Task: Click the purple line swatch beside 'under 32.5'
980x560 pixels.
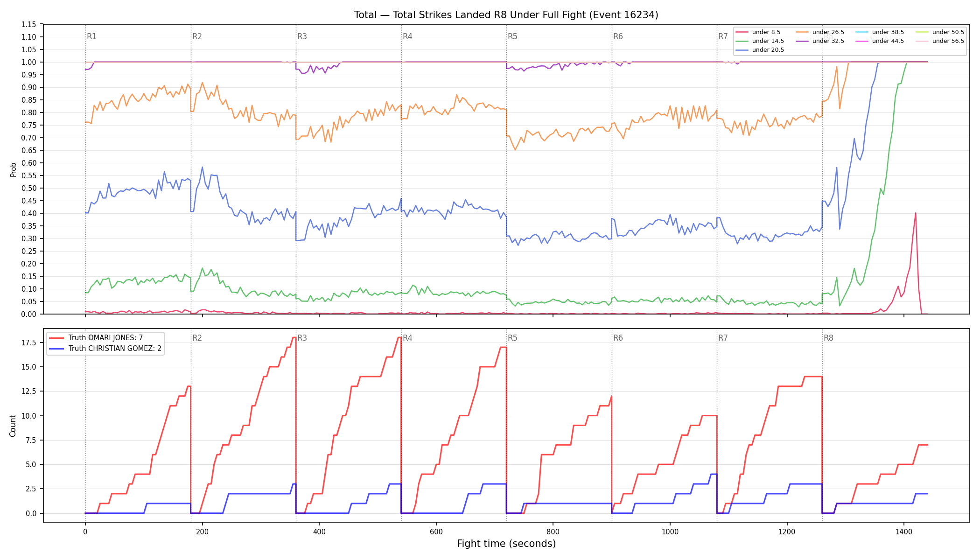Action: point(802,41)
